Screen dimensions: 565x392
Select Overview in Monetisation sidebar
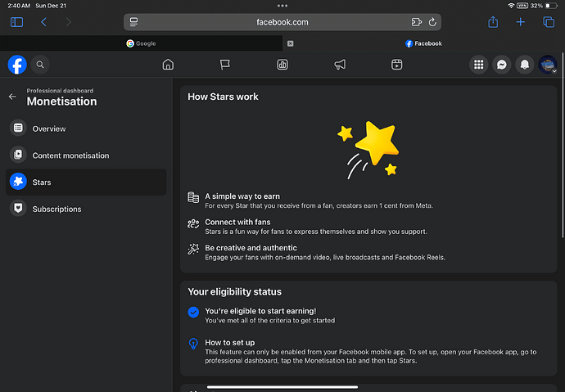[x=48, y=128]
